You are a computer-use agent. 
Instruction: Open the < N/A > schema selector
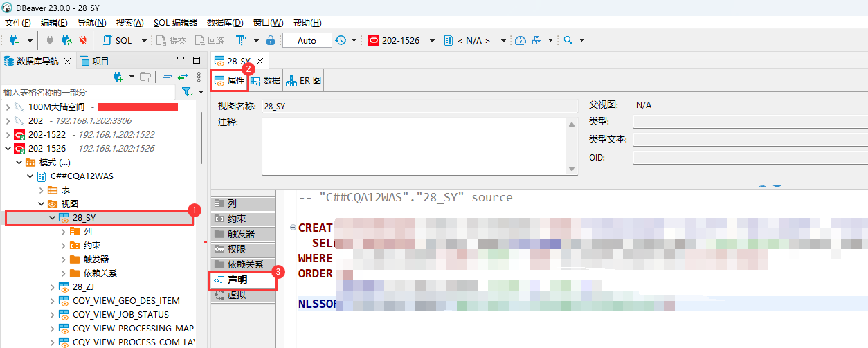(x=475, y=40)
